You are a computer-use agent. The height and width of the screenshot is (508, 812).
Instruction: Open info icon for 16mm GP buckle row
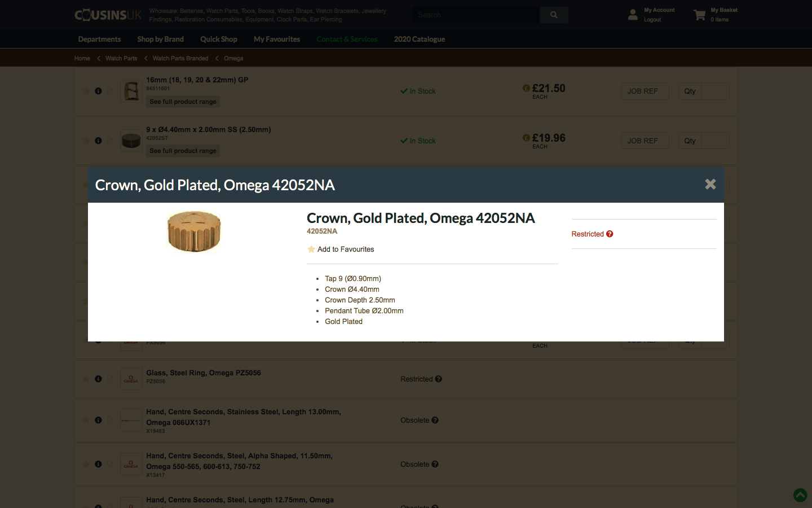coord(99,91)
